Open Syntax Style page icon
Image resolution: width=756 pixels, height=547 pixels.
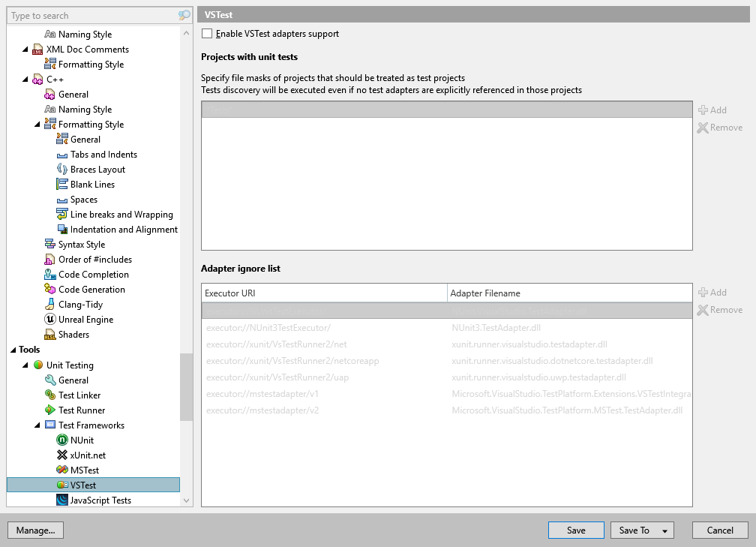(x=49, y=245)
